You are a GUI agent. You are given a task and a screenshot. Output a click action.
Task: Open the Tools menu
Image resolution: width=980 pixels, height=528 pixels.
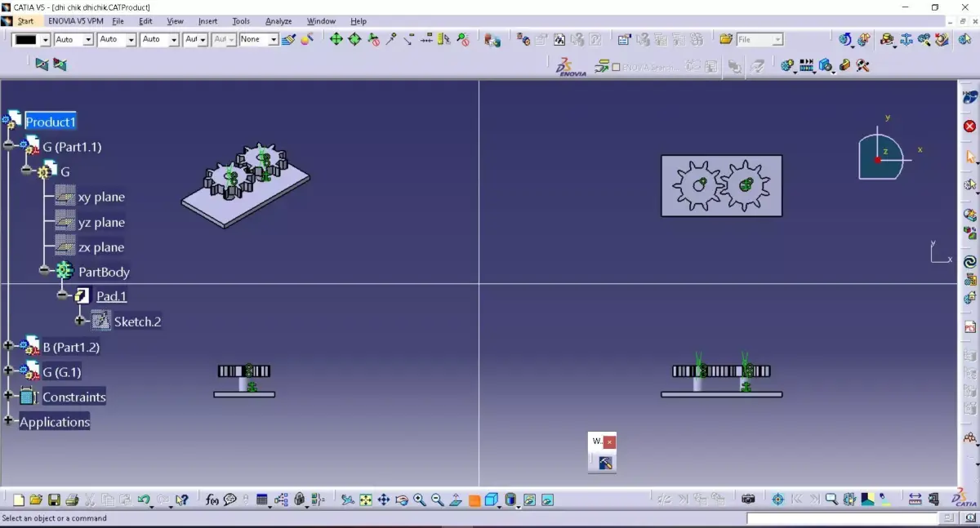(x=240, y=21)
